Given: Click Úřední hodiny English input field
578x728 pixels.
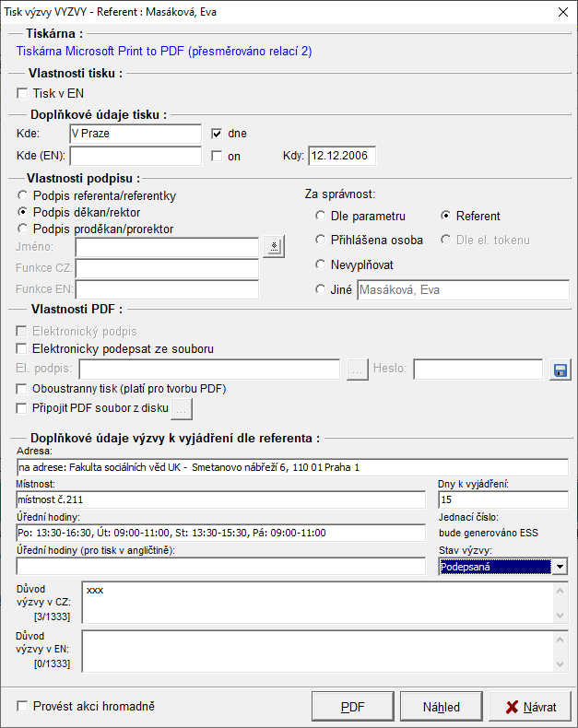Looking at the screenshot, I should (x=220, y=567).
